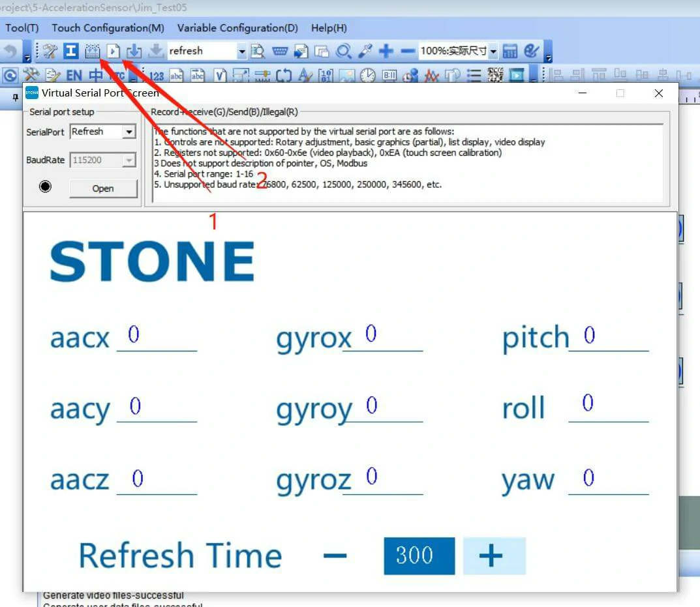Add a rotation arrows control
The width and height of the screenshot is (700, 607).
pos(284,76)
